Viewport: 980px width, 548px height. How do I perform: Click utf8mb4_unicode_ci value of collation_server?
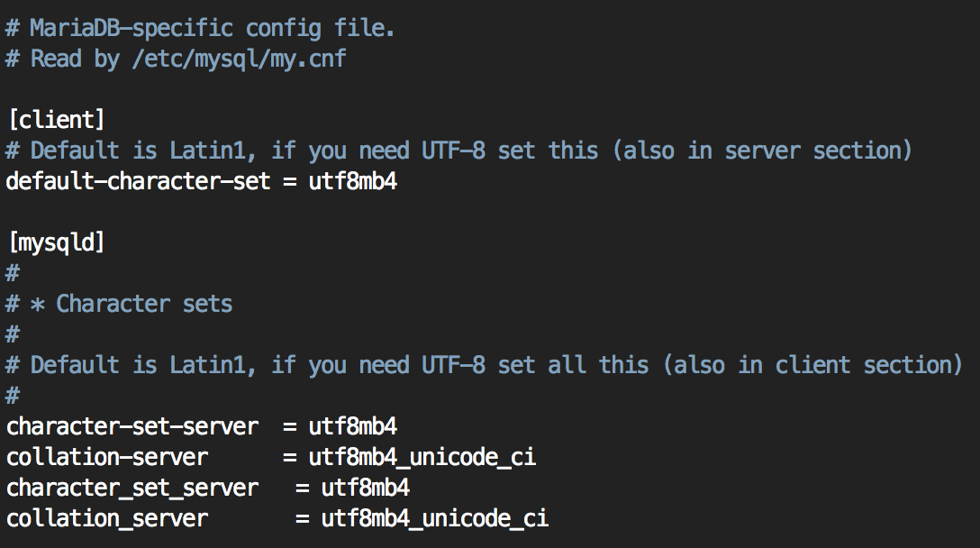coord(435,518)
